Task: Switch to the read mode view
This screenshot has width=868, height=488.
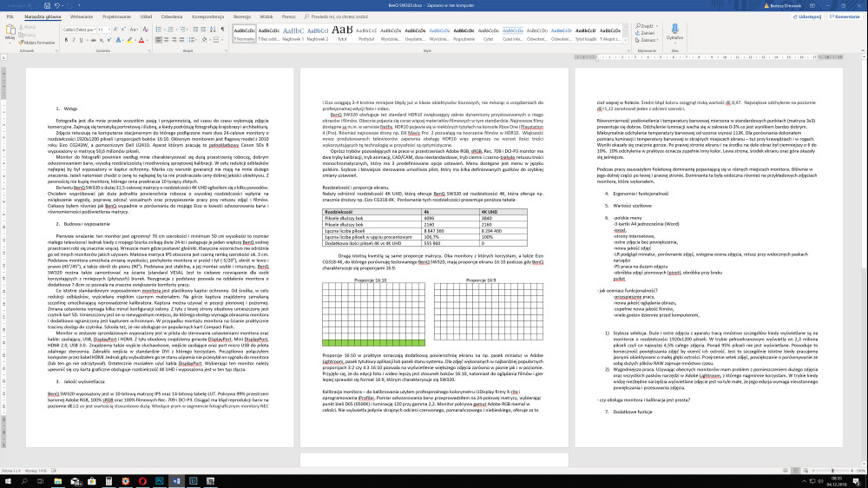Action: pyautogui.click(x=786, y=471)
